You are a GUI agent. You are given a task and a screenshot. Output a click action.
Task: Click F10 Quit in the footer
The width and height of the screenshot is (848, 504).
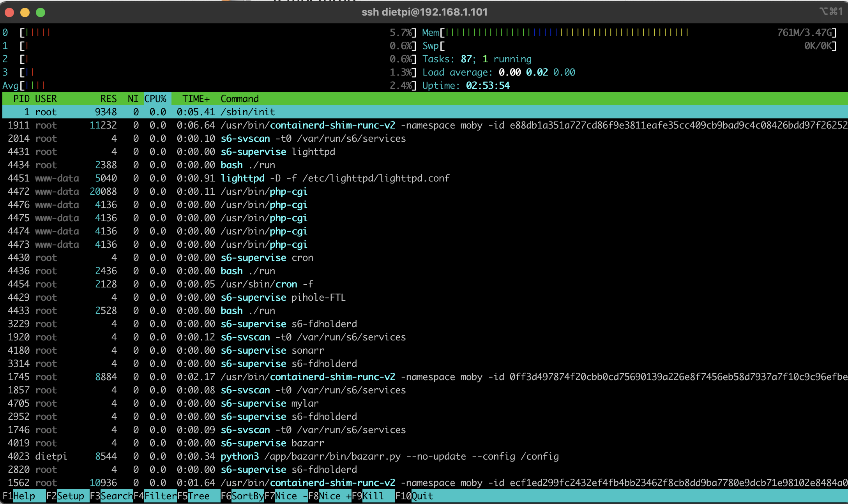point(415,496)
